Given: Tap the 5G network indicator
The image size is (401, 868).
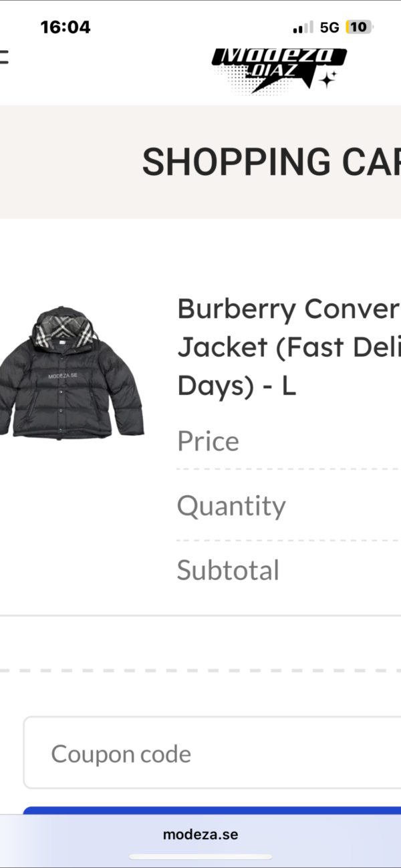Looking at the screenshot, I should coord(329,27).
